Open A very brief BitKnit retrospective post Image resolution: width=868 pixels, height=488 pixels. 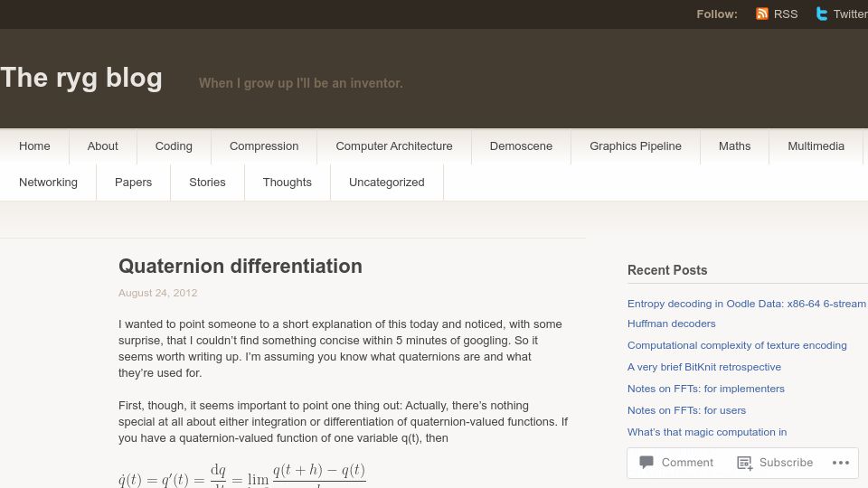tap(704, 367)
